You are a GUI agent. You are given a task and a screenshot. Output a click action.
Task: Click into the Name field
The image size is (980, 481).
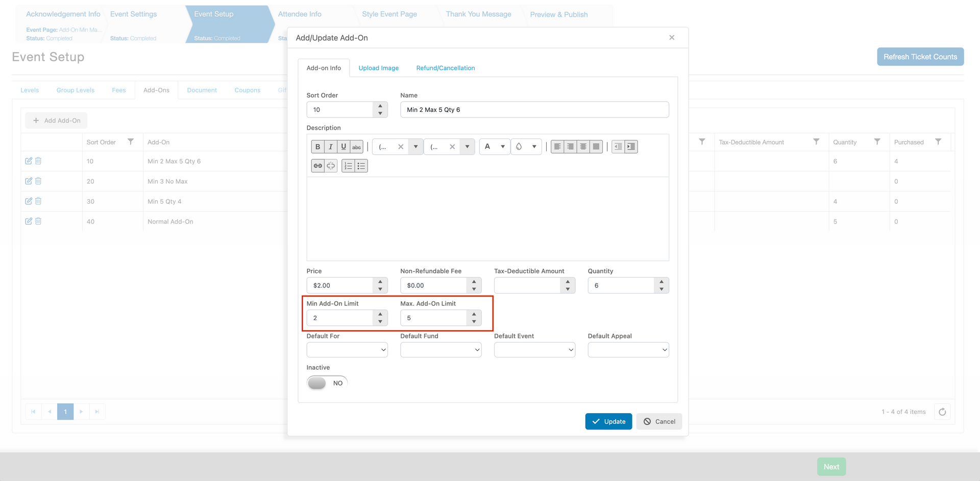[x=534, y=110]
